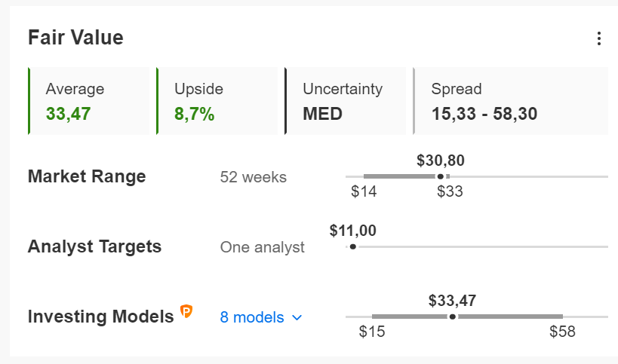Open the three-dot options menu

(598, 38)
